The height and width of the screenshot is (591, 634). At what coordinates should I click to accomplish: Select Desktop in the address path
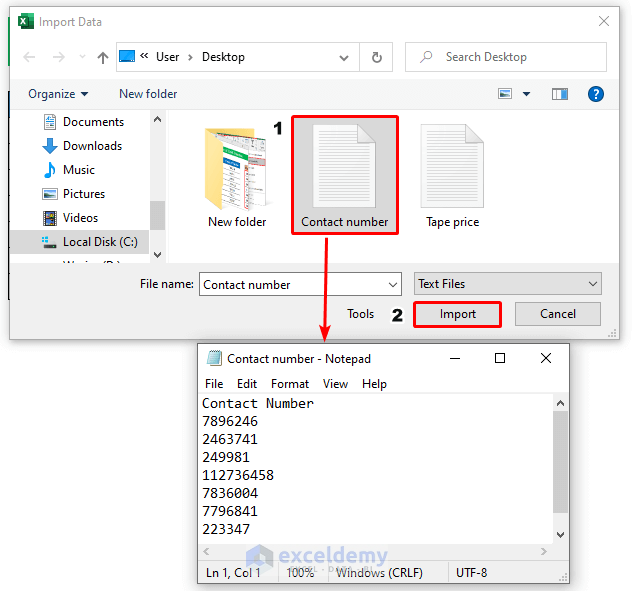point(223,57)
